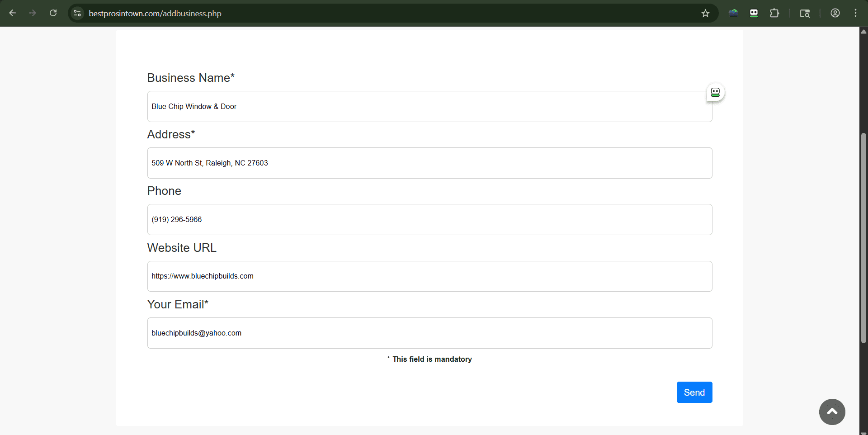Screen dimensions: 868x435
Task: Open the tab search icon in toolbar
Action: 805,13
